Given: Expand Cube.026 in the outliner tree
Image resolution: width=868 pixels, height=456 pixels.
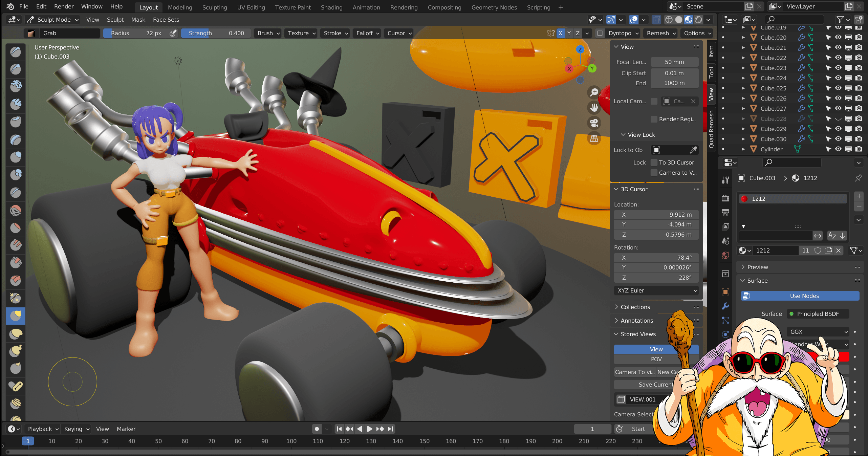Looking at the screenshot, I should (x=743, y=98).
